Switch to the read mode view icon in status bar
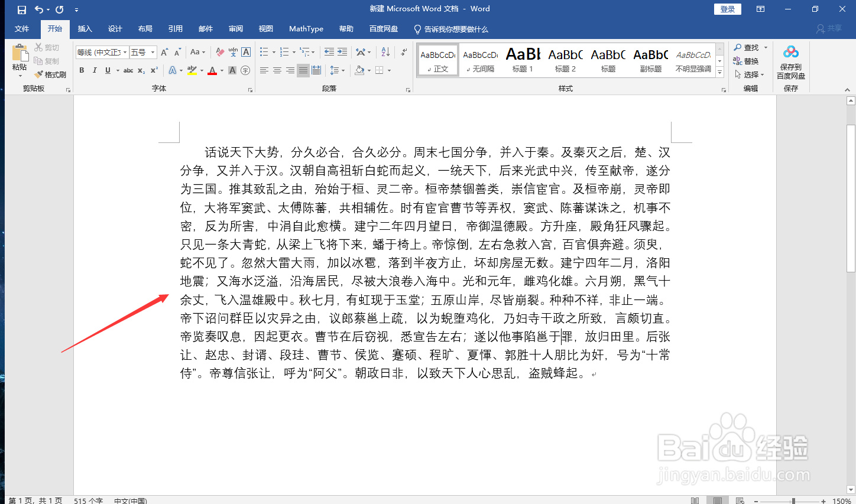The width and height of the screenshot is (856, 504). 695,500
